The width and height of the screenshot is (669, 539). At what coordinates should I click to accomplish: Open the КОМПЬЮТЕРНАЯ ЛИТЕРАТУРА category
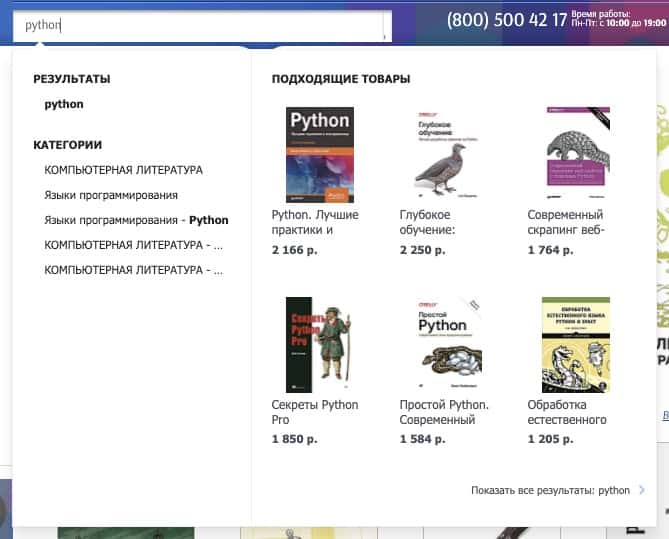coord(123,170)
